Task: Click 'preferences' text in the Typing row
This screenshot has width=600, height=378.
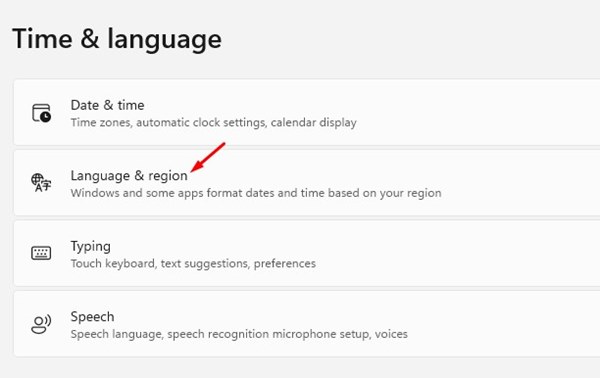Action: click(285, 264)
